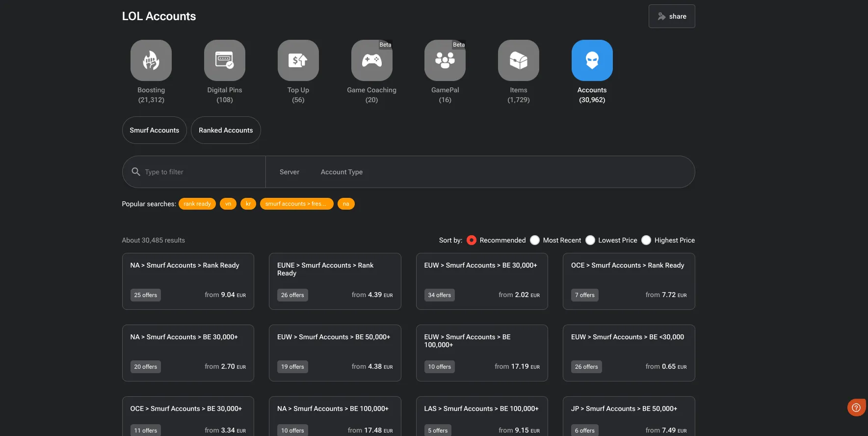The height and width of the screenshot is (436, 868).
Task: Open NA Smurf Accounts BE 30,000+ card
Action: click(188, 353)
